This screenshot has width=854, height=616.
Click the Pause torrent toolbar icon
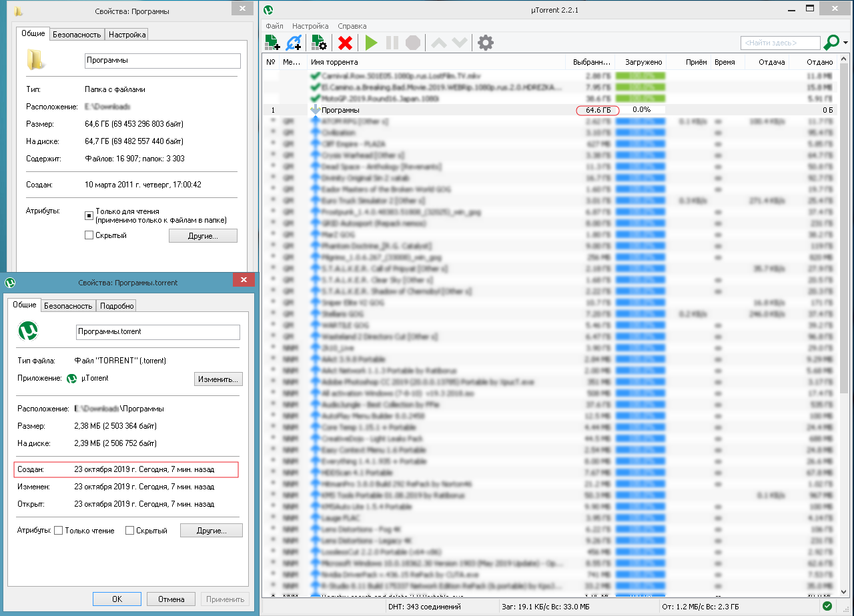coord(392,43)
